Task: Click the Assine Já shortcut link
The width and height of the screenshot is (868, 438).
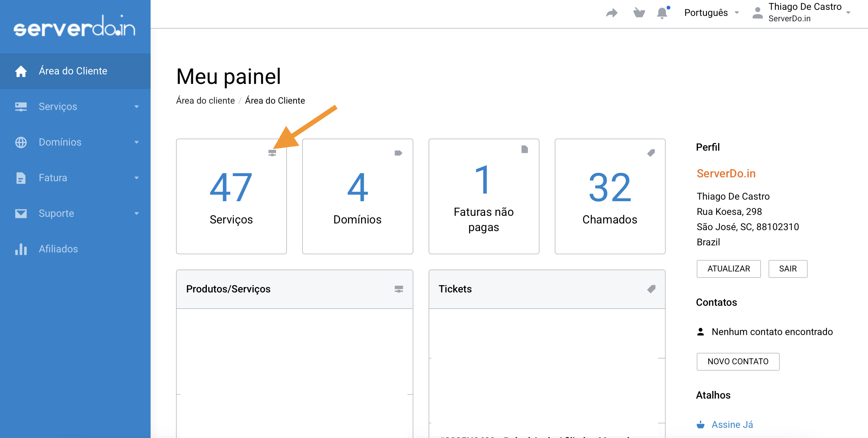Action: [x=732, y=425]
